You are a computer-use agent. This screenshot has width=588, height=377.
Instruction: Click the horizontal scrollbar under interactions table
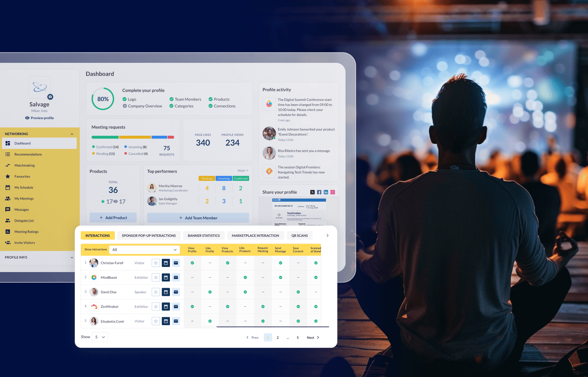tap(273, 327)
